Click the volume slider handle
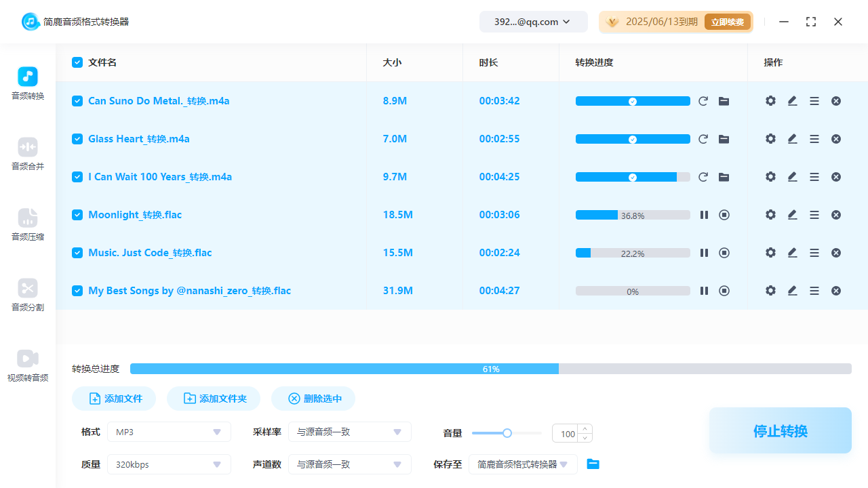 (x=507, y=433)
